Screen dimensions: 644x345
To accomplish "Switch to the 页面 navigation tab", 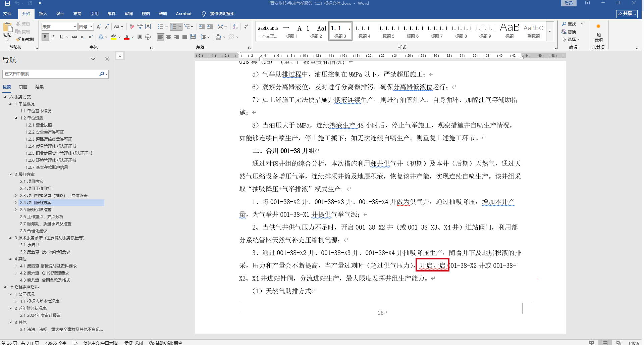I will pos(23,87).
